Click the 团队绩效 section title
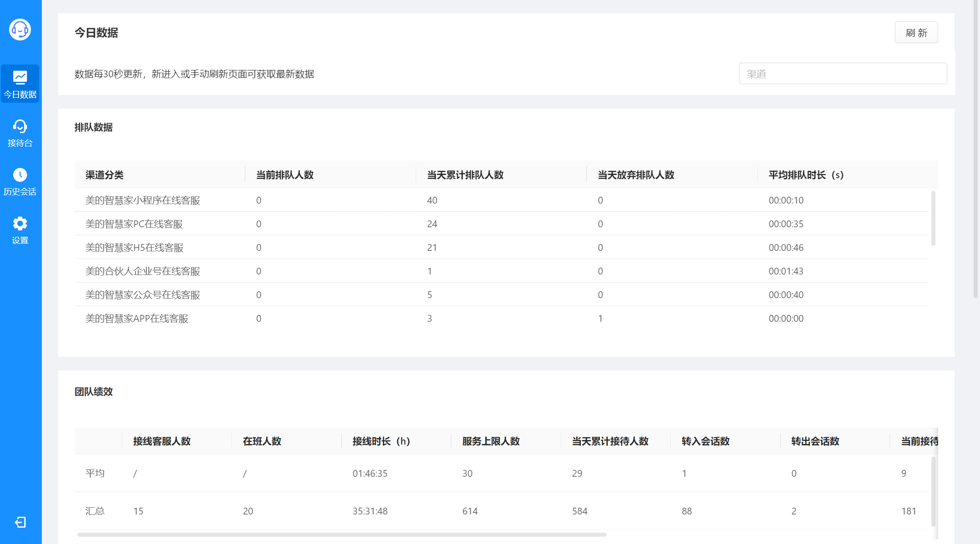Screen dimensions: 980x544 (x=94, y=392)
